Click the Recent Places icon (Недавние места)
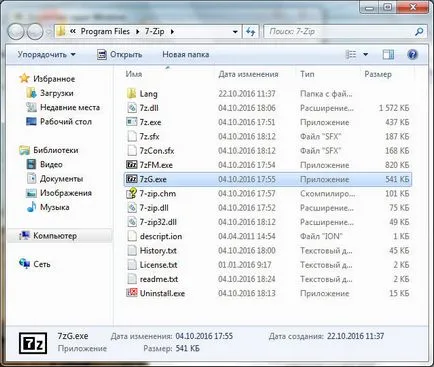The width and height of the screenshot is (434, 367). (31, 107)
